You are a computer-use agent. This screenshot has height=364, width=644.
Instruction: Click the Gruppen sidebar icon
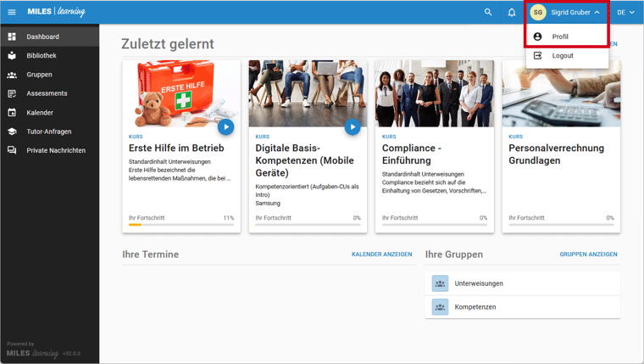click(12, 75)
